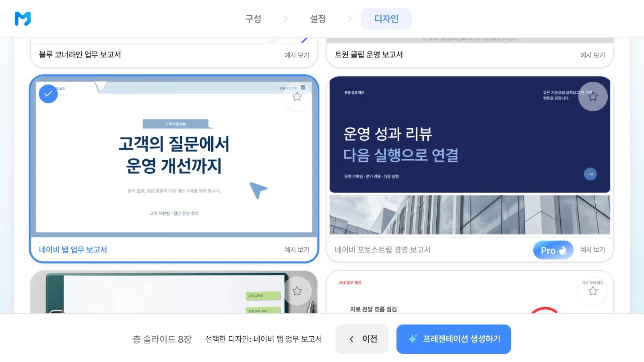Select the 디자인 step tab
The width and height of the screenshot is (644, 362).
pyautogui.click(x=386, y=19)
